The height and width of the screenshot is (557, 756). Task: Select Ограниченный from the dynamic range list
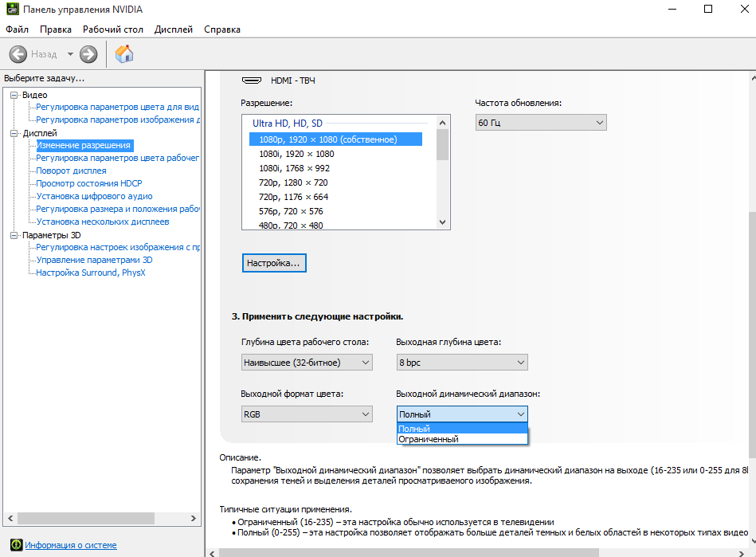coord(429,439)
